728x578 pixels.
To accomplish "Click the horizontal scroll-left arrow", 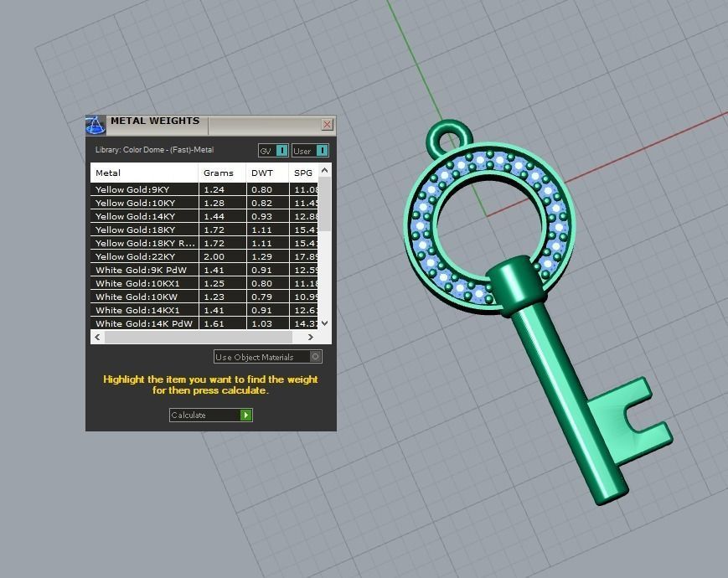I will coord(97,337).
